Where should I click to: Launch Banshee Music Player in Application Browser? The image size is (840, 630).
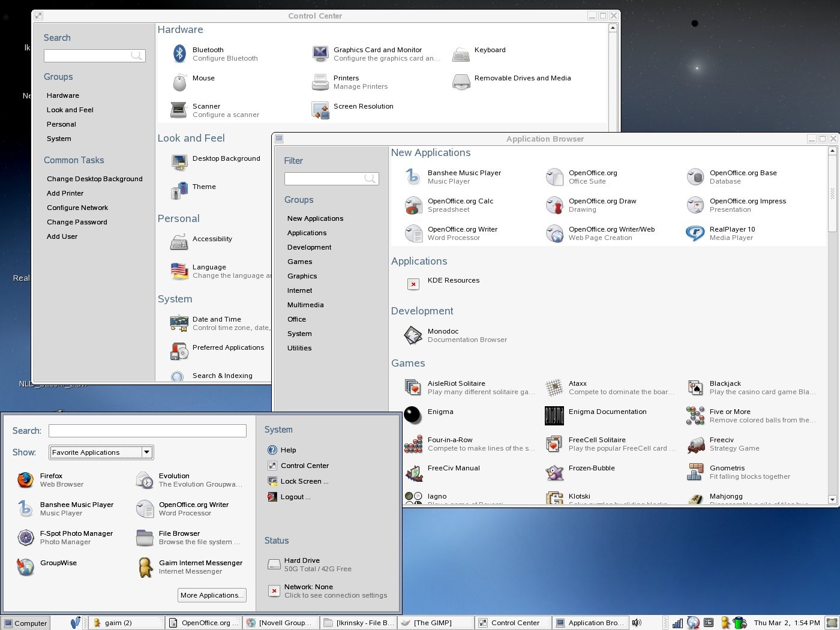coord(413,177)
